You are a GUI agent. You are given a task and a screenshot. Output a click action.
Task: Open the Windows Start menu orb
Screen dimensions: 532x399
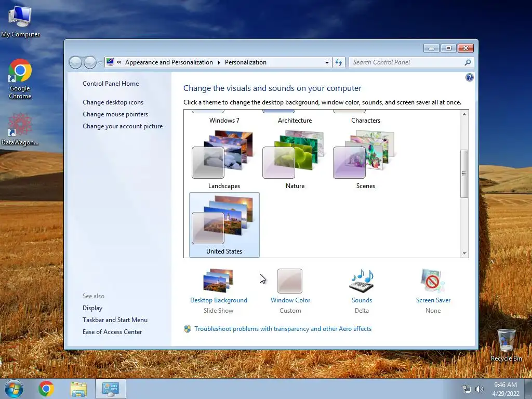[x=14, y=389]
